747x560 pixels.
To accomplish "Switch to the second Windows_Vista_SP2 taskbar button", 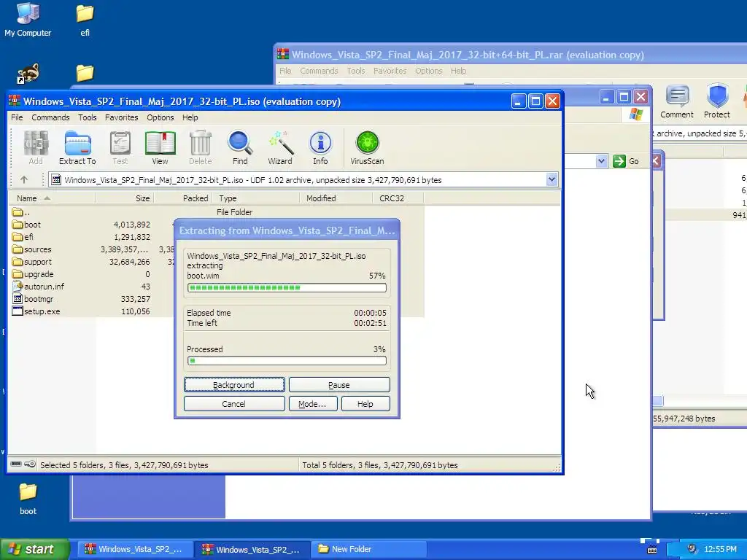I will point(252,549).
